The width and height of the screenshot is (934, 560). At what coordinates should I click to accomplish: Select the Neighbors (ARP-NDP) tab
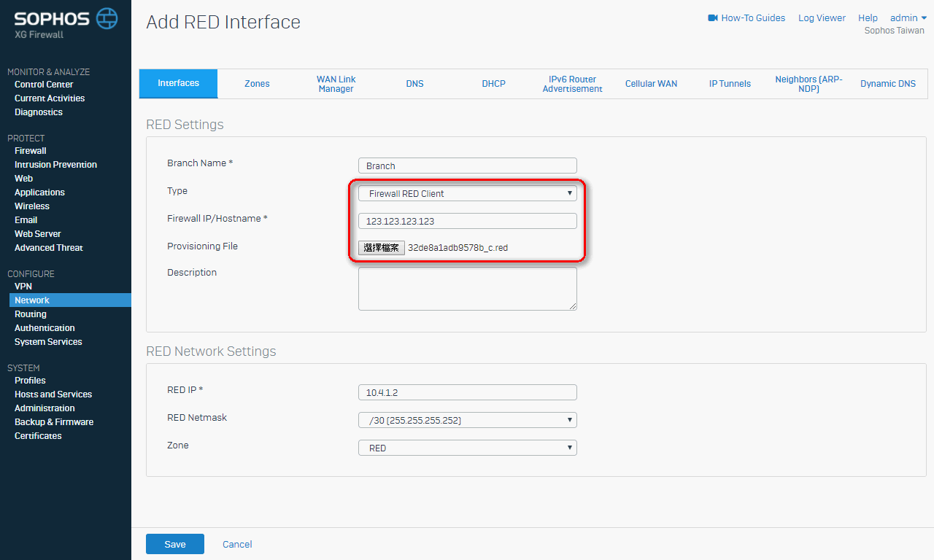(808, 84)
